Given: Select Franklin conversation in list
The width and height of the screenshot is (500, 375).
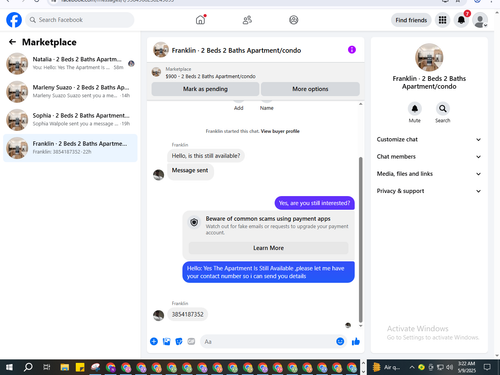Looking at the screenshot, I should click(70, 148).
